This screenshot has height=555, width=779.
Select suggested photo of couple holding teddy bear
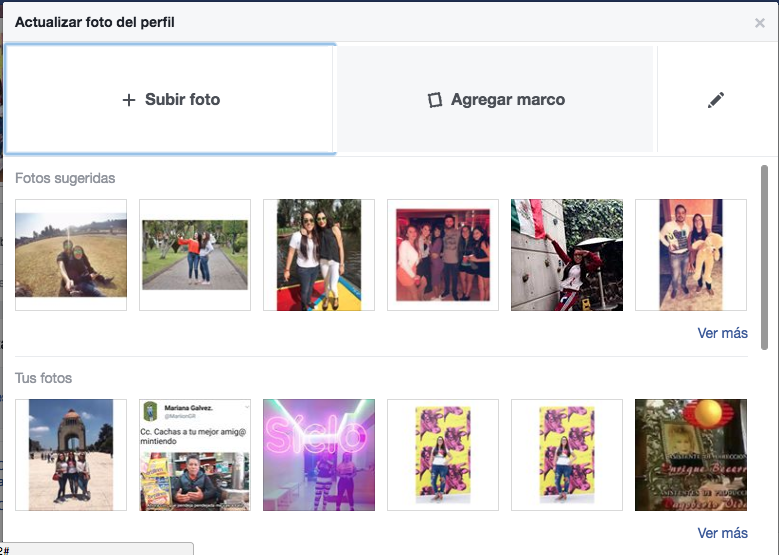pos(691,255)
